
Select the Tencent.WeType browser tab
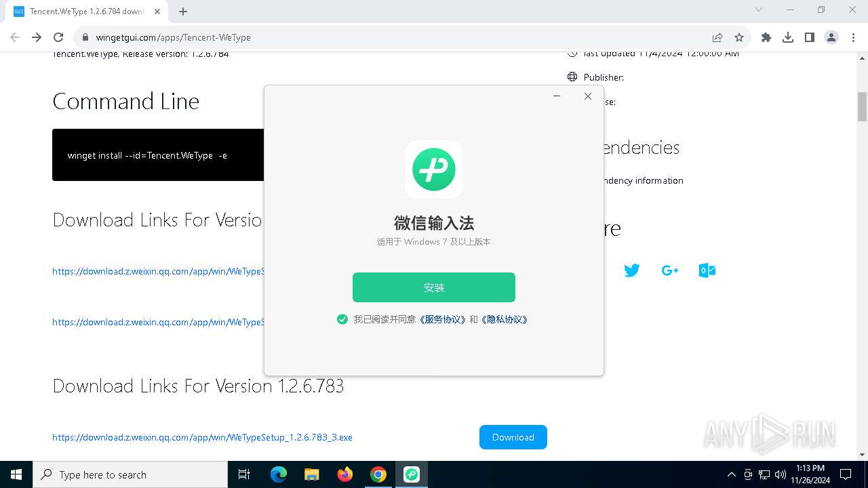coord(86,12)
